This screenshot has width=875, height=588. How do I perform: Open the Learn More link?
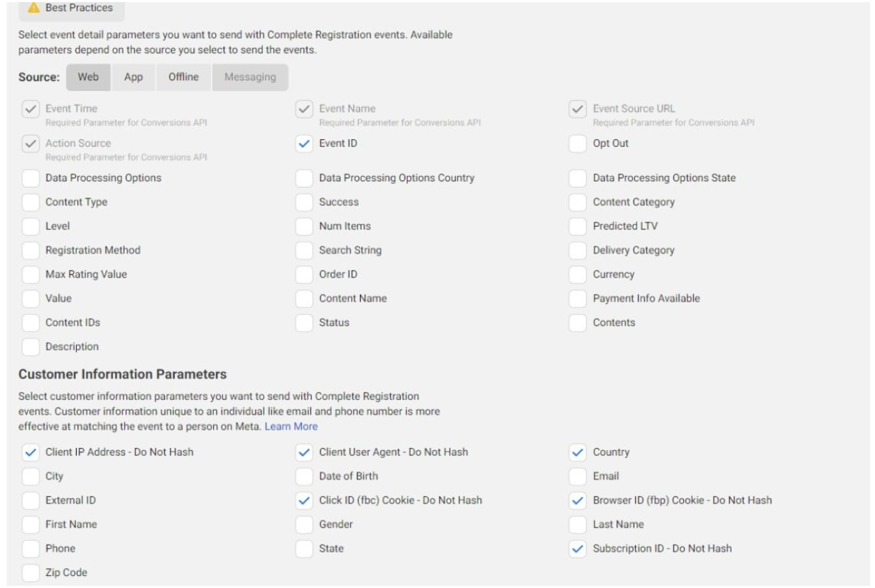coord(291,427)
